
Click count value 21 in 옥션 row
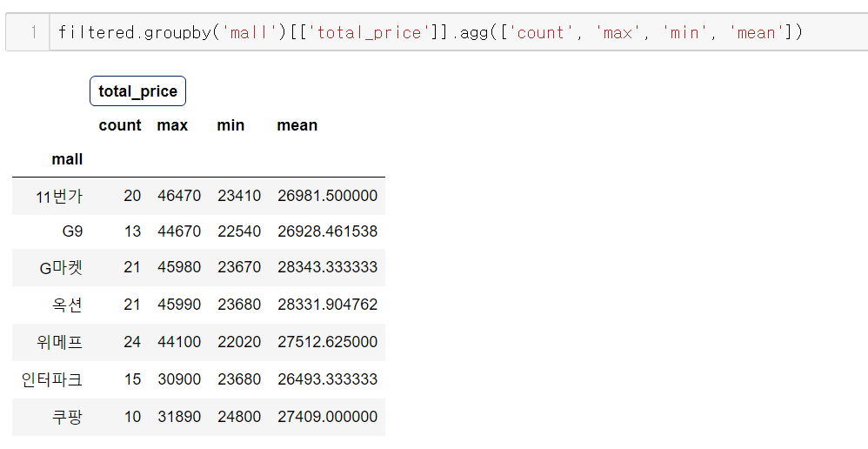point(132,304)
